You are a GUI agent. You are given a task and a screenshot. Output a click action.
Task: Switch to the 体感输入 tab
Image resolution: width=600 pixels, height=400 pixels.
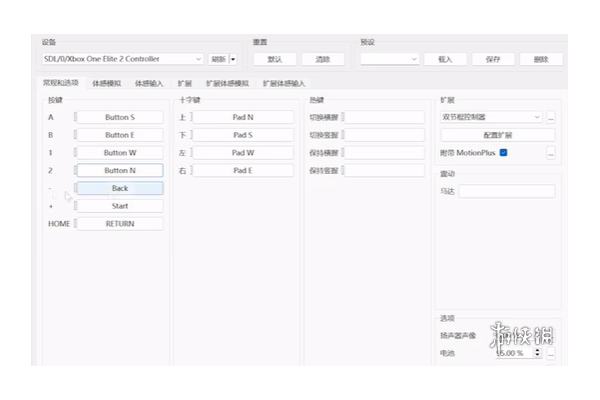149,83
